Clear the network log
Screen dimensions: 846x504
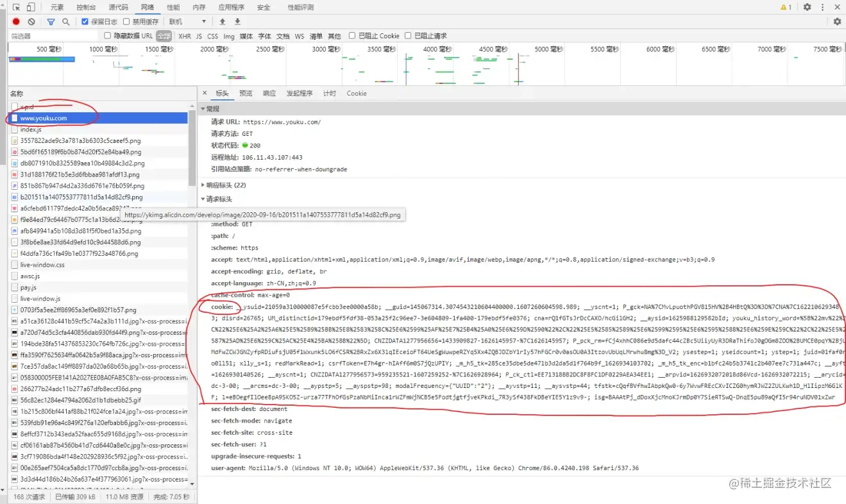(x=31, y=22)
